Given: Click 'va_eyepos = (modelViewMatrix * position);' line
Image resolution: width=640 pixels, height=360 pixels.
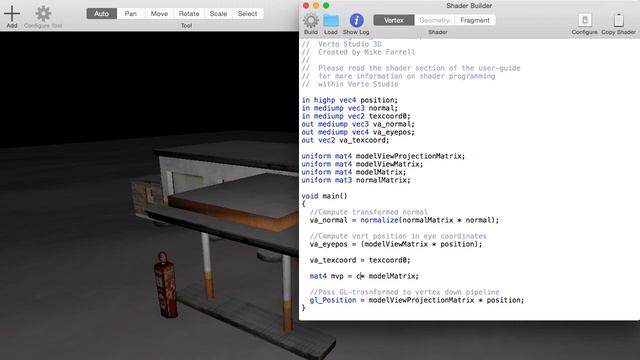Looking at the screenshot, I should click(396, 244).
